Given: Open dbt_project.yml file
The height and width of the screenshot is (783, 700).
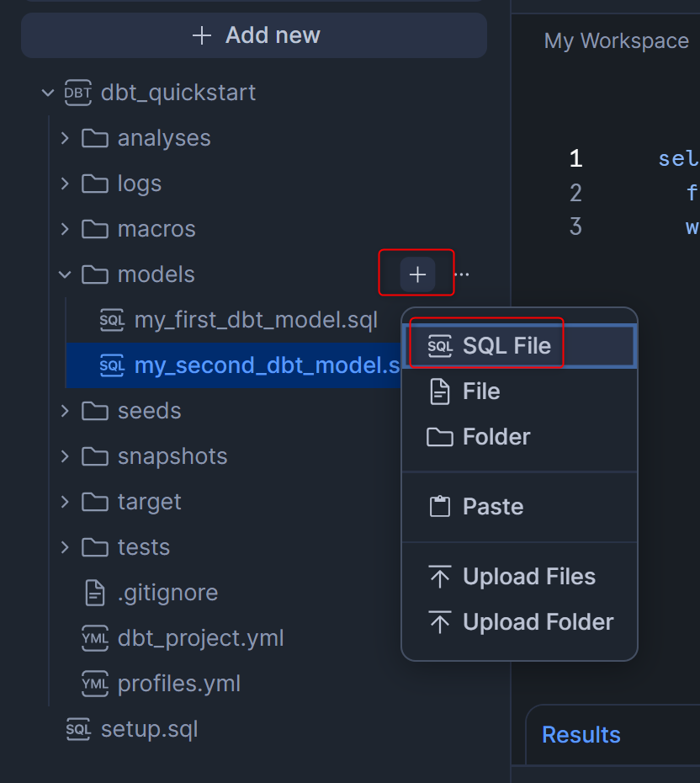Looking at the screenshot, I should [x=200, y=638].
